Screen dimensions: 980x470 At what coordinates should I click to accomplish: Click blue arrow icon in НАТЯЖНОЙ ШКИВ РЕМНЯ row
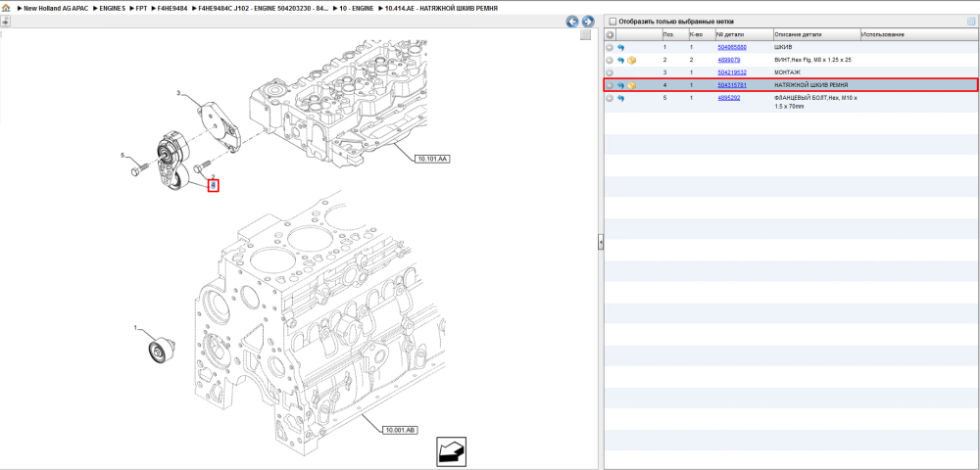pyautogui.click(x=620, y=85)
